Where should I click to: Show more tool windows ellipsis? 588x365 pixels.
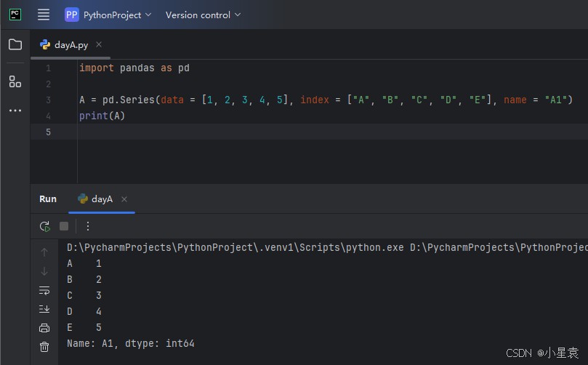(x=15, y=111)
